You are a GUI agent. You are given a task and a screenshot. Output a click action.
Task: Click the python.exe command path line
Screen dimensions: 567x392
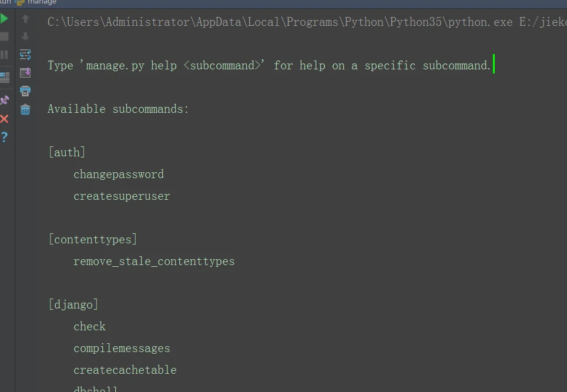tap(307, 22)
